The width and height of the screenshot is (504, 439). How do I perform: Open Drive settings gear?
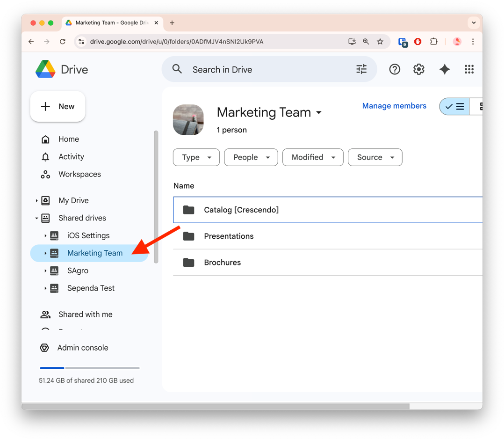418,69
